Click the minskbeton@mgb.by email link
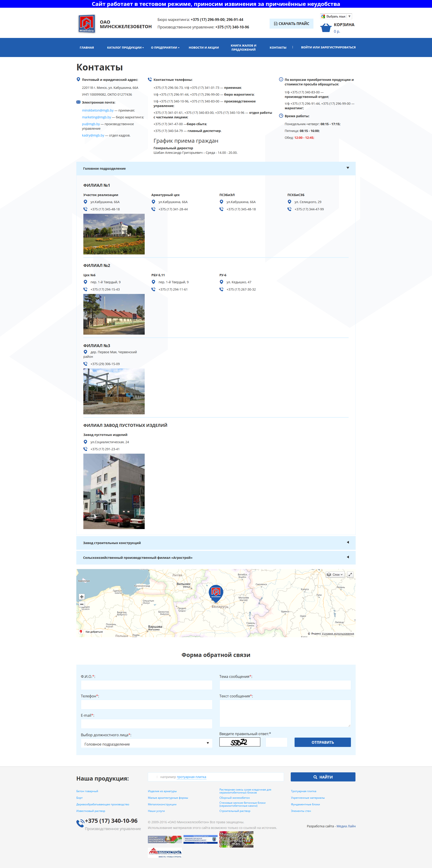This screenshot has width=432, height=868. point(98,110)
